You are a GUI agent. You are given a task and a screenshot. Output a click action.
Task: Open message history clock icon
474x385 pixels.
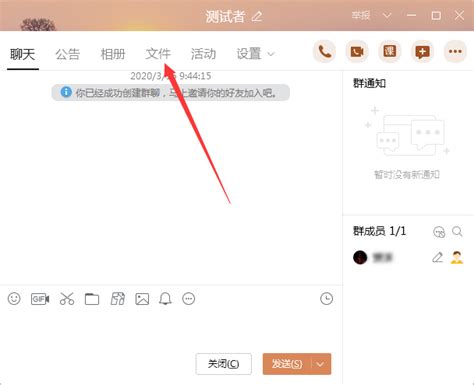(x=326, y=298)
